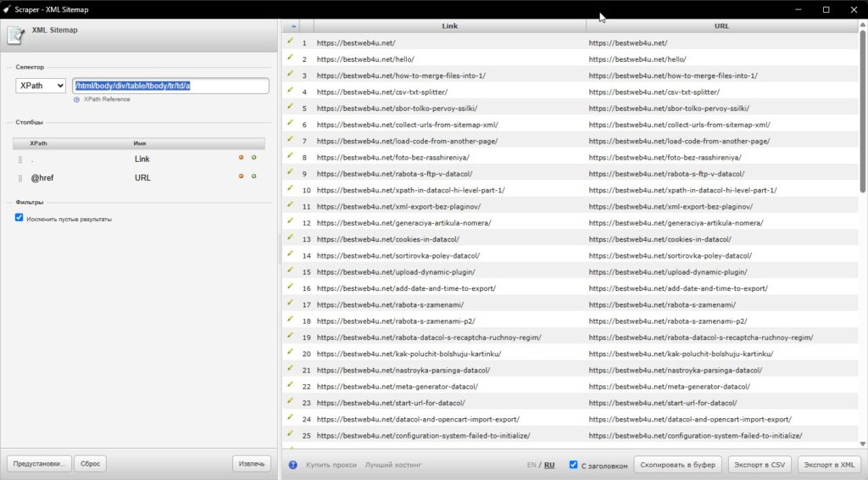
Task: Toggle the exclude empty results checkbox
Action: click(x=19, y=218)
